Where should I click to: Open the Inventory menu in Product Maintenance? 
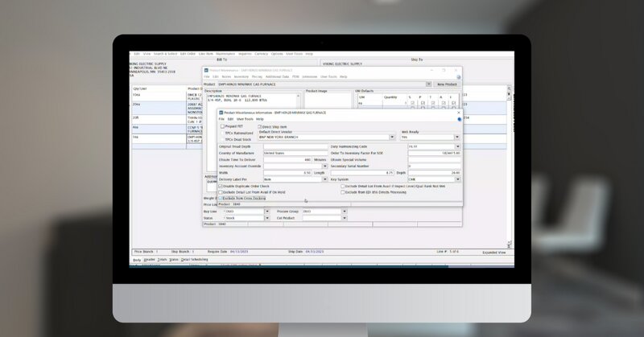click(241, 76)
